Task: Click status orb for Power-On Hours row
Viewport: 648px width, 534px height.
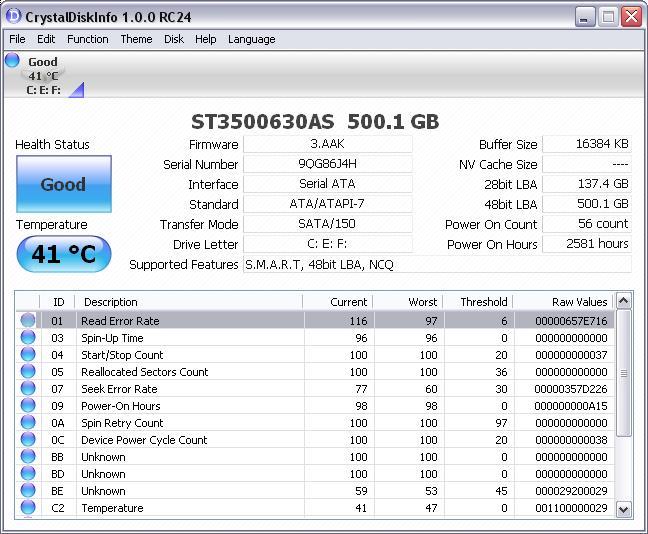Action: coord(28,405)
